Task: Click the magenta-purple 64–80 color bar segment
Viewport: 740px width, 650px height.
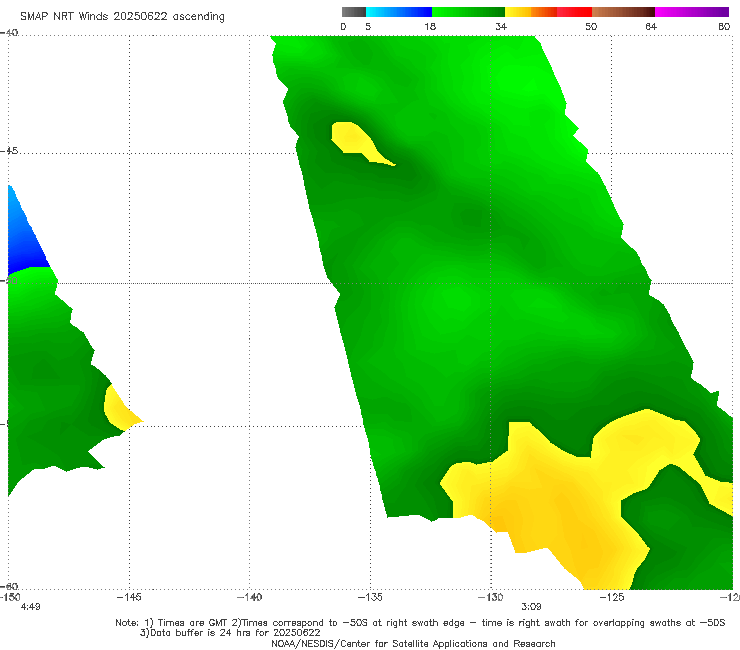Action: (692, 12)
